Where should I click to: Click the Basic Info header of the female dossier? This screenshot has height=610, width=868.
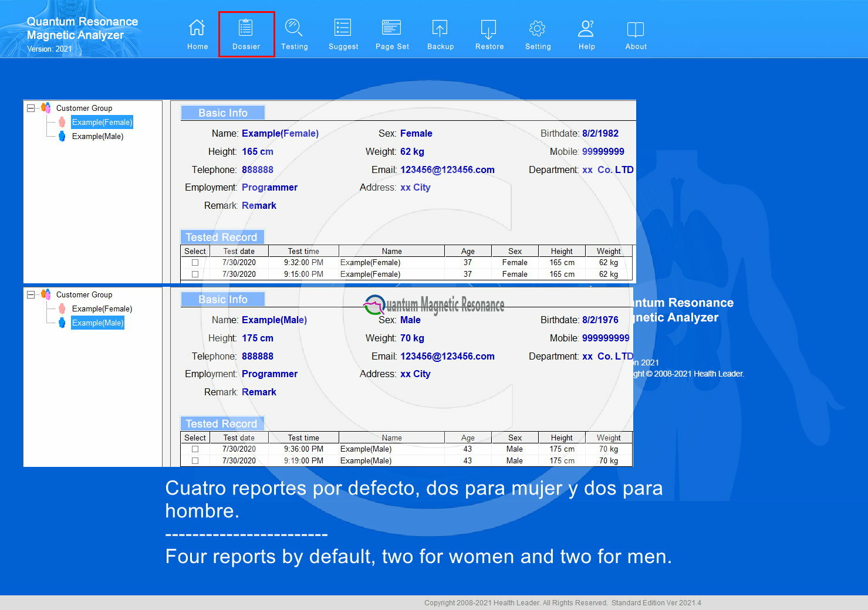click(222, 113)
